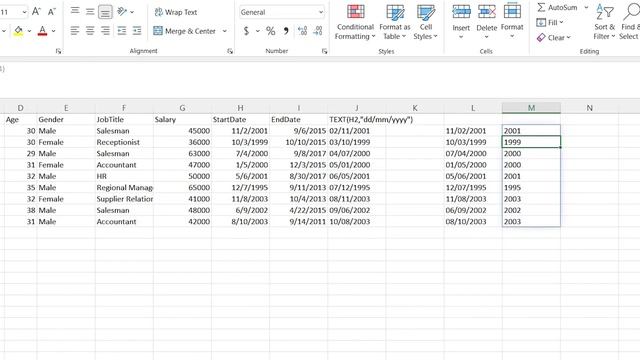Increase font size with the larger A icon
Viewport: 640px width, 360px height.
[36, 12]
